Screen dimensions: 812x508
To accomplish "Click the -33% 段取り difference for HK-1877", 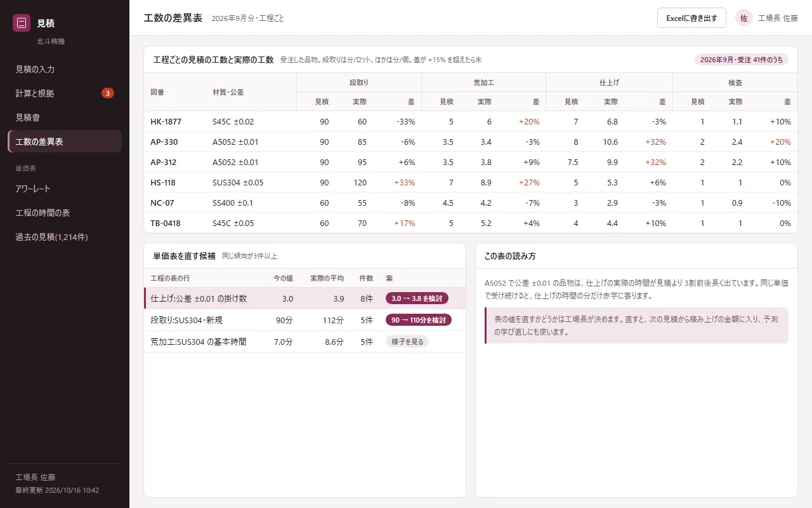I will tap(405, 122).
